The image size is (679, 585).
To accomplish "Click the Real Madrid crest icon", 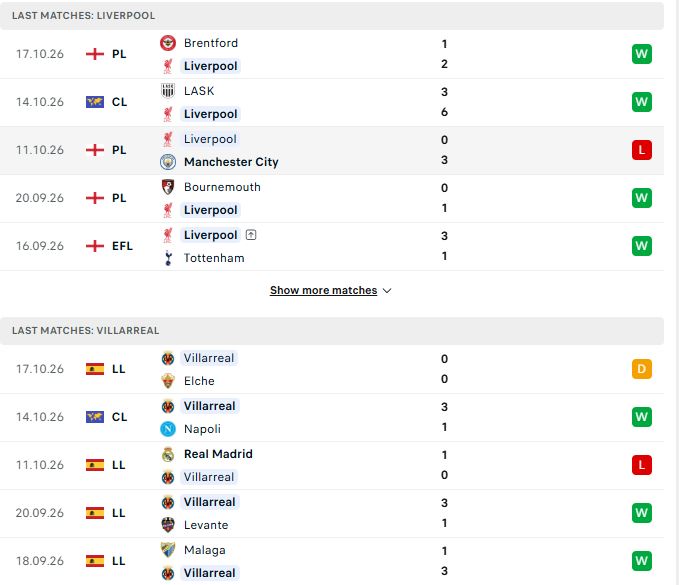I will 168,454.
